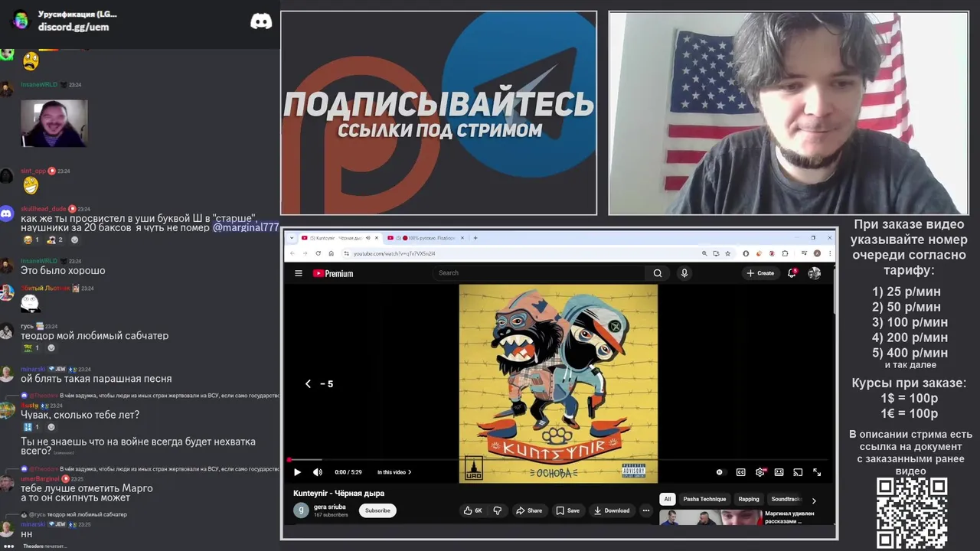Reload the browser page
This screenshot has width=980, height=551.
(318, 253)
